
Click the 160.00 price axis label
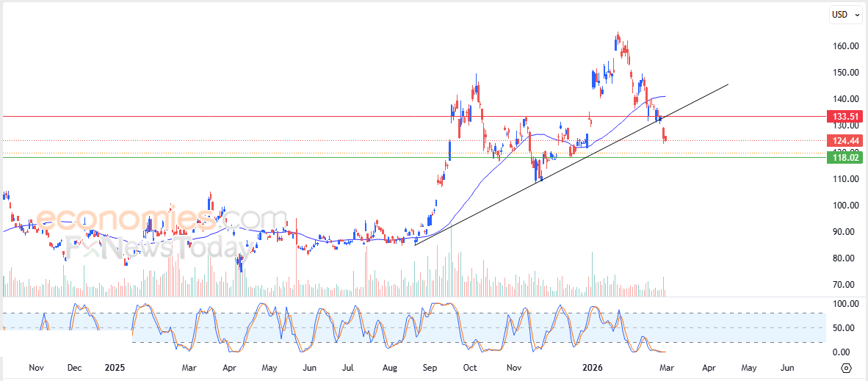[847, 46]
